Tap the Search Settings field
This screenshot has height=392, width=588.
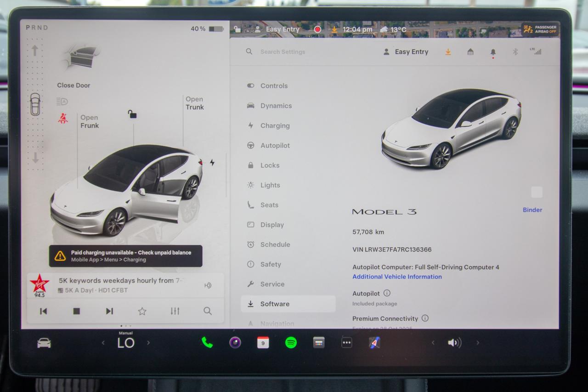[x=282, y=51]
